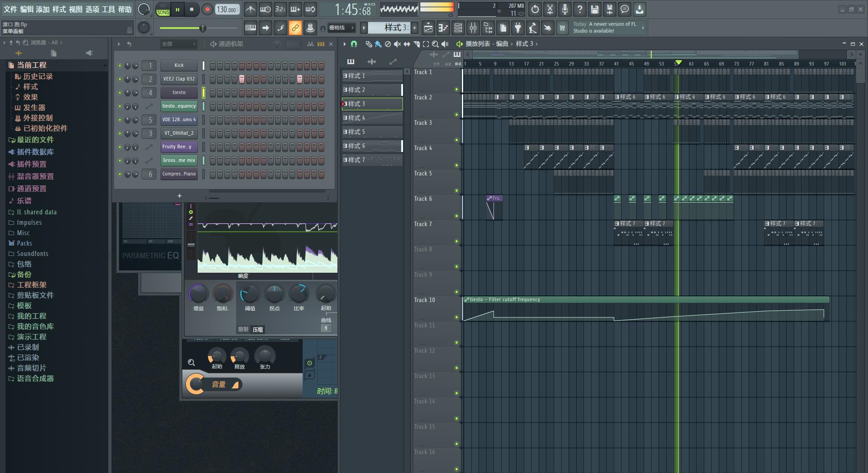The width and height of the screenshot is (868, 473).
Task: Switch the PAT/SONG mode button
Action: [163, 9]
